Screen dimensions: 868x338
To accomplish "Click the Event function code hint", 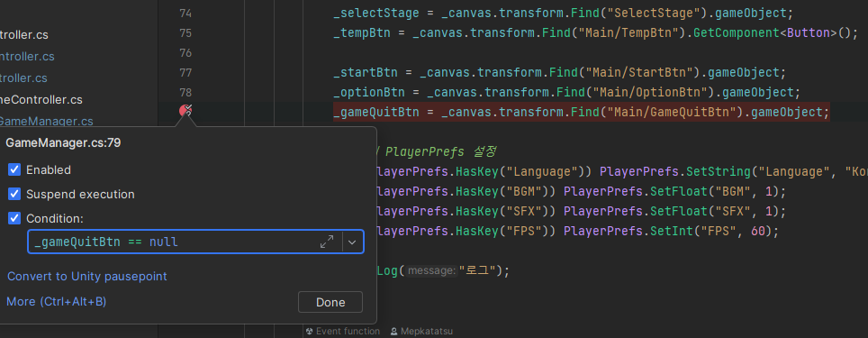I will (x=343, y=332).
